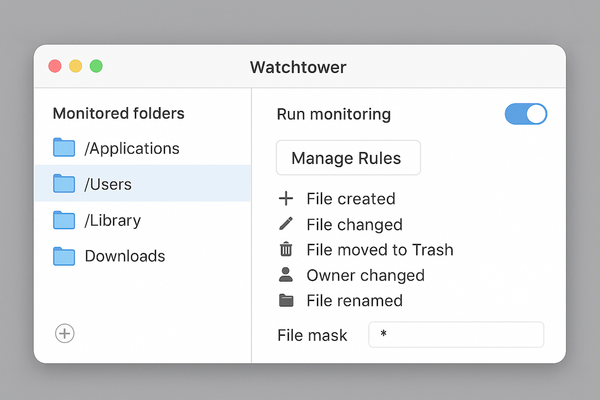Select the File changed event label

point(354,224)
